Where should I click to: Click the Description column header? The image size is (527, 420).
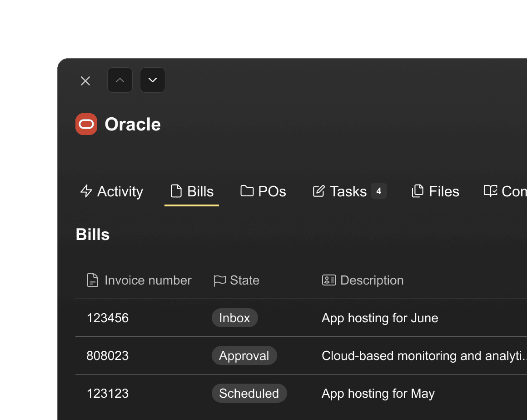point(363,280)
